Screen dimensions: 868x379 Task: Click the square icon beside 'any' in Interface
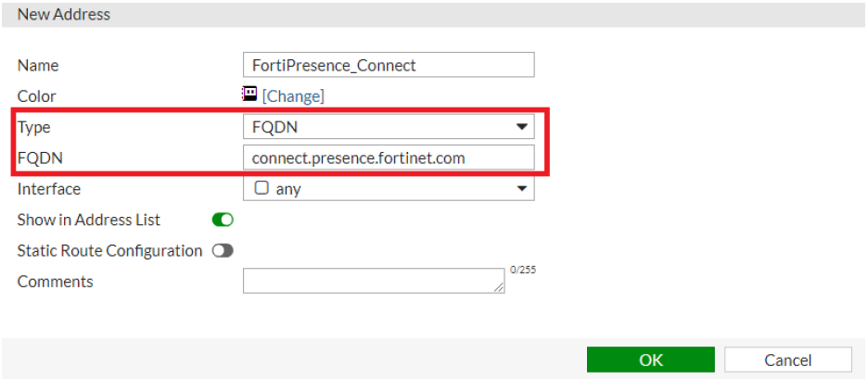click(262, 188)
